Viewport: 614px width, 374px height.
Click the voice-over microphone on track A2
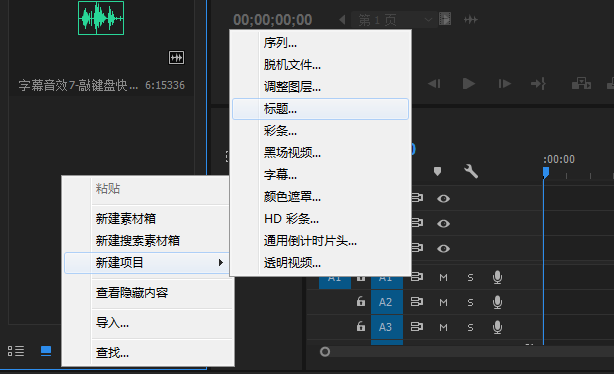coord(497,302)
